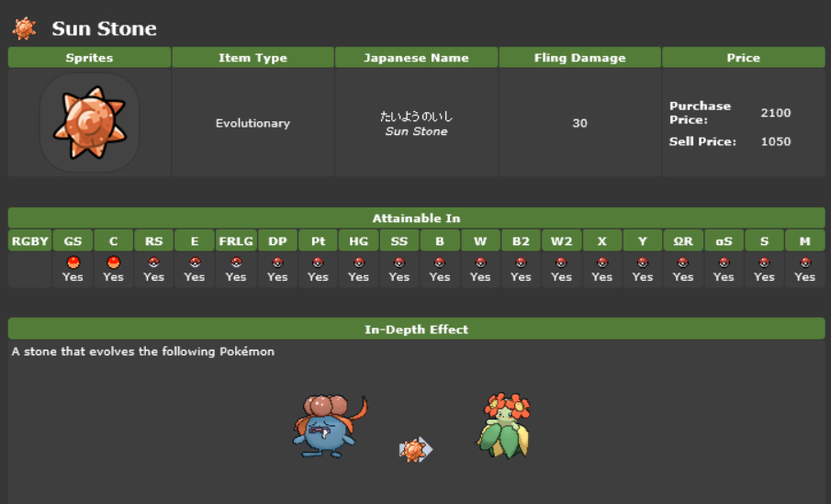Click the Poké Ball icon under X

coord(602,263)
